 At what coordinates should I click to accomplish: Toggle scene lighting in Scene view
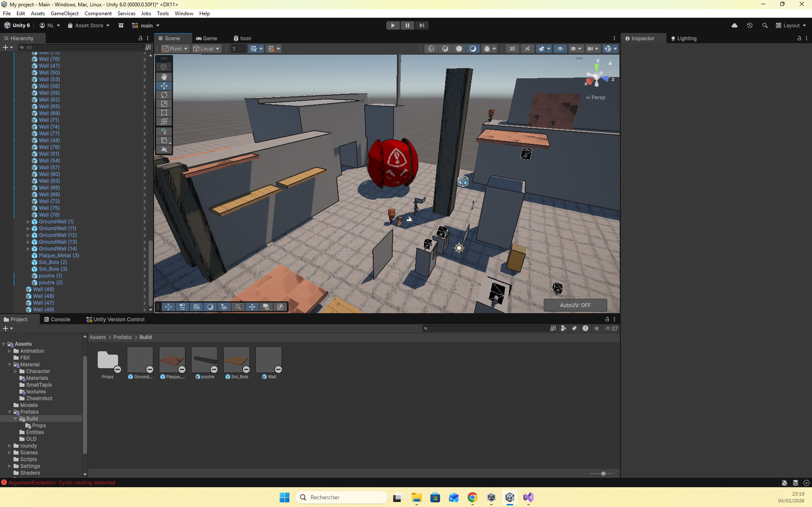(527, 49)
